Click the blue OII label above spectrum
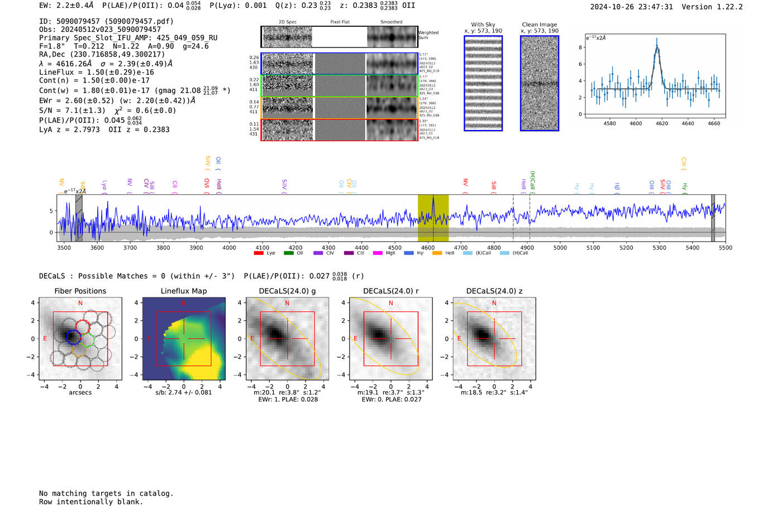 tap(218, 164)
